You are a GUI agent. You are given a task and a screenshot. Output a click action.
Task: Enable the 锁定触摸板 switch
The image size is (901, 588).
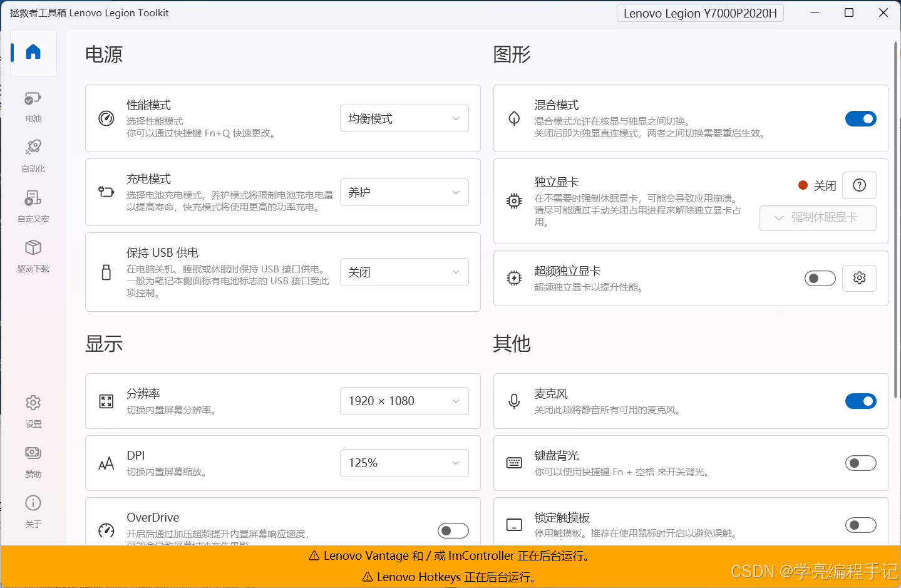[861, 525]
